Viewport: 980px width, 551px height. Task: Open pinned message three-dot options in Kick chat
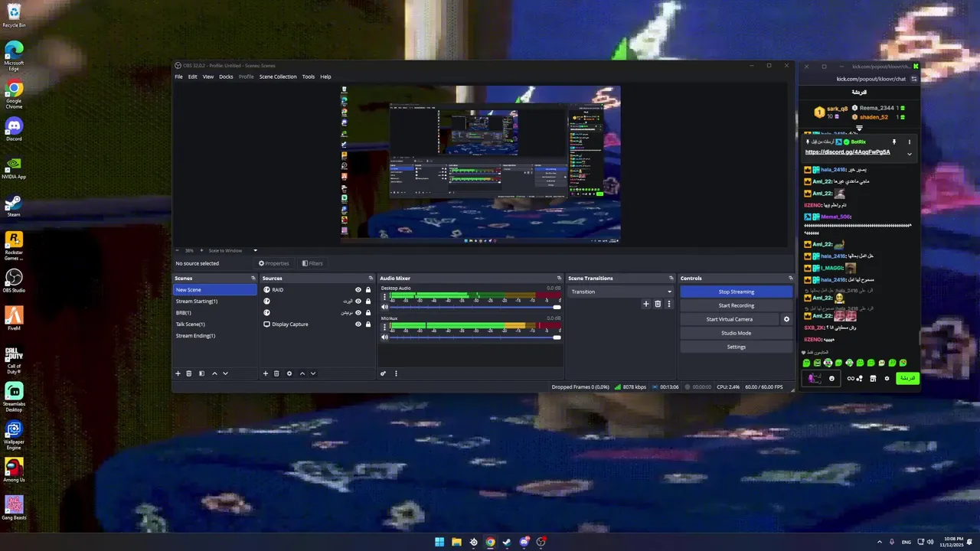tap(910, 142)
